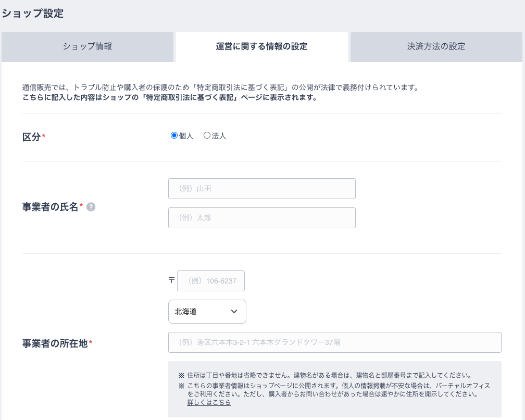Click the 〒 postal code mark
The image size is (525, 420).
point(171,280)
